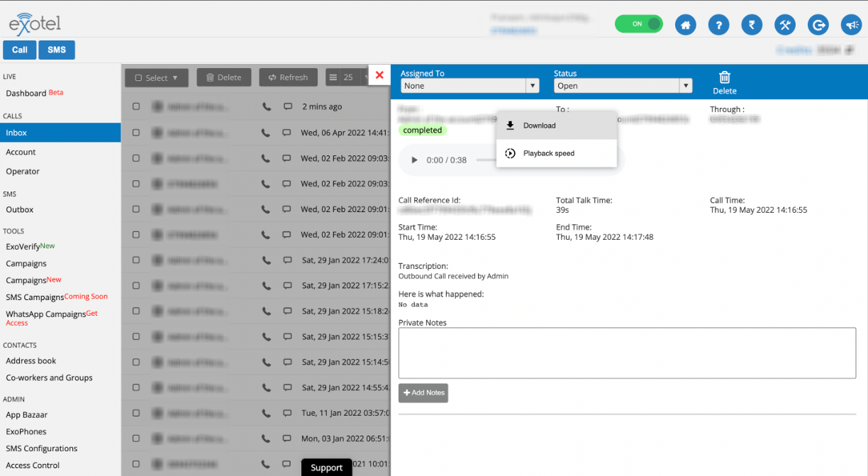
Task: Click the chat icon in the 06 Apr 2022 row
Action: pos(288,132)
